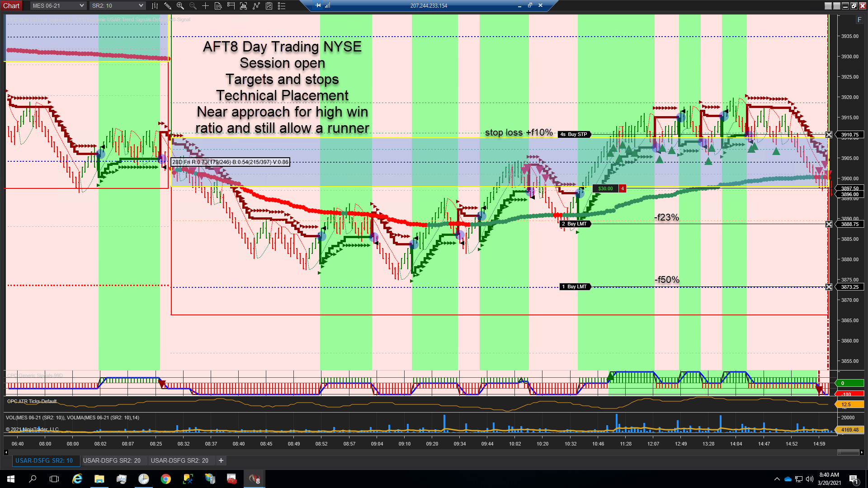Open File Explorer from the taskbar
The height and width of the screenshot is (488, 868).
99,479
